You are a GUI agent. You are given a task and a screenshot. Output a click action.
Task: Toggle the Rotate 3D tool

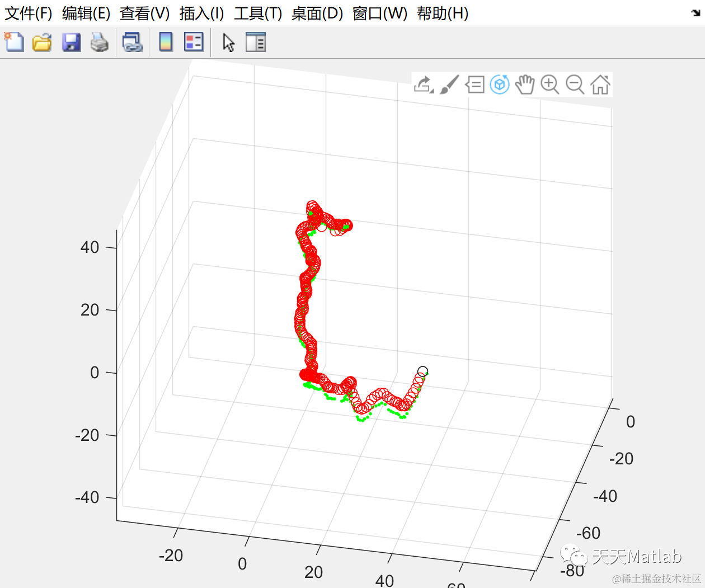pyautogui.click(x=500, y=84)
